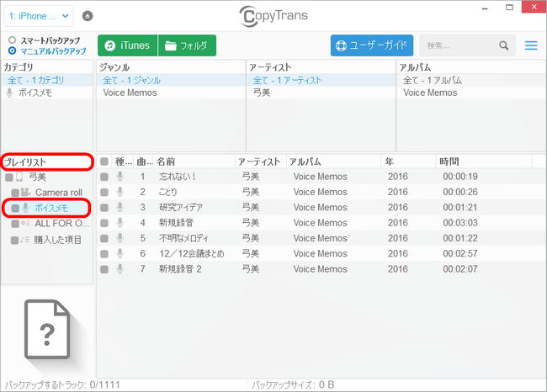Open the Camera roll playlist
This screenshot has height=392, width=547.
click(59, 193)
